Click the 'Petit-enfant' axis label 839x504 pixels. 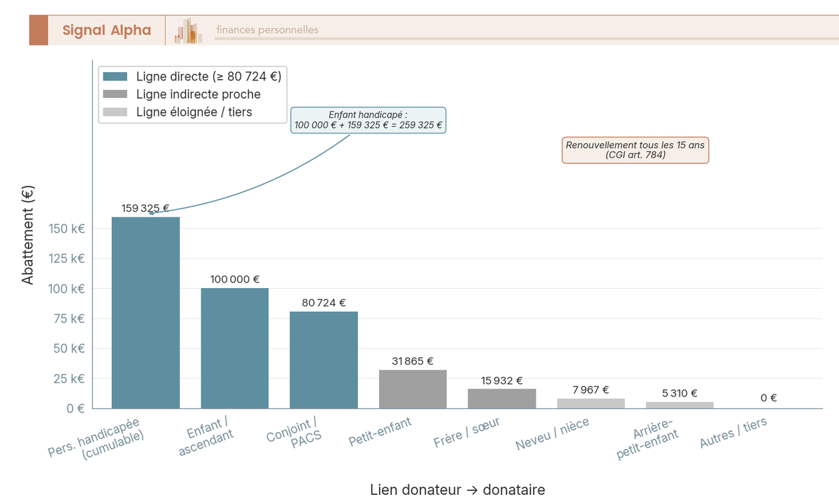pyautogui.click(x=380, y=433)
